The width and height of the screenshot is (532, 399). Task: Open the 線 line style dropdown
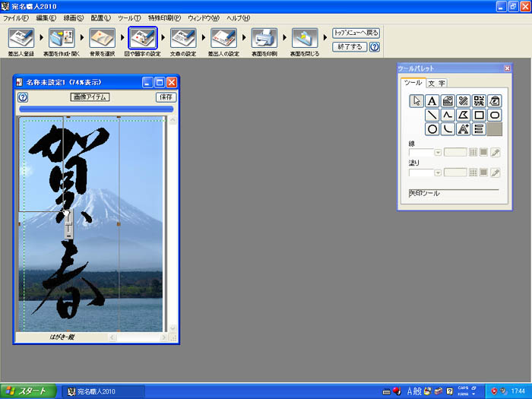pos(438,153)
